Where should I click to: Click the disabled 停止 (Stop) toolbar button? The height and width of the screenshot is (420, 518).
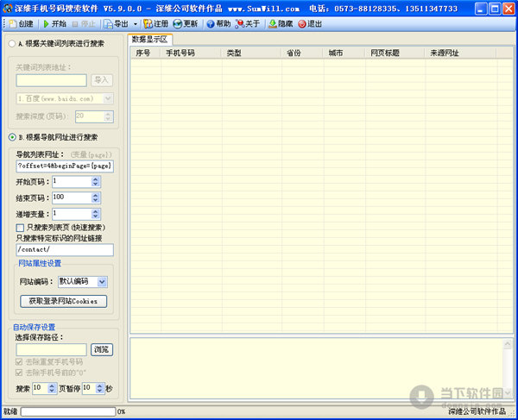[84, 24]
